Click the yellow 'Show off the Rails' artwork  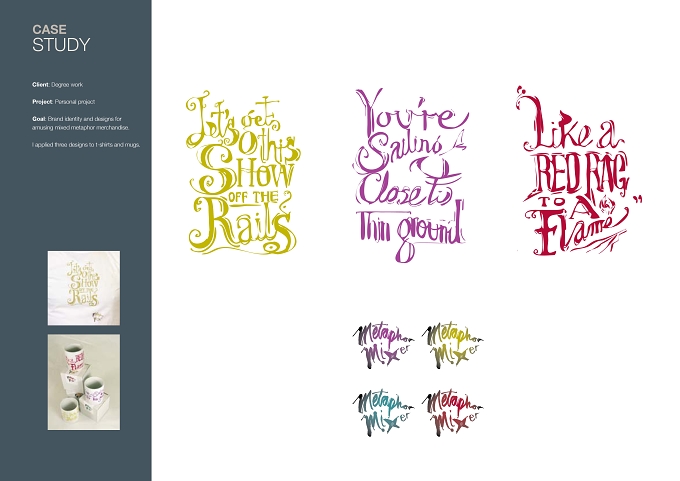(244, 173)
